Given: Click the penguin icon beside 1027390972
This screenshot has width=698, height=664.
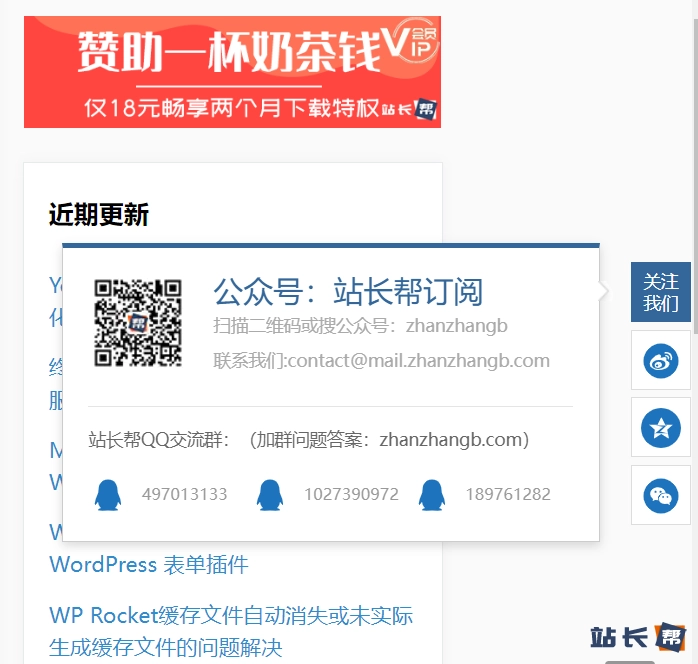Looking at the screenshot, I should tap(270, 495).
